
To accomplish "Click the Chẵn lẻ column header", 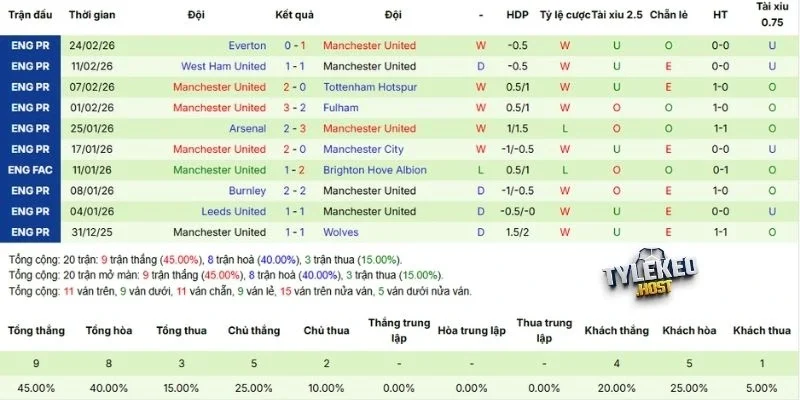I will (x=668, y=16).
